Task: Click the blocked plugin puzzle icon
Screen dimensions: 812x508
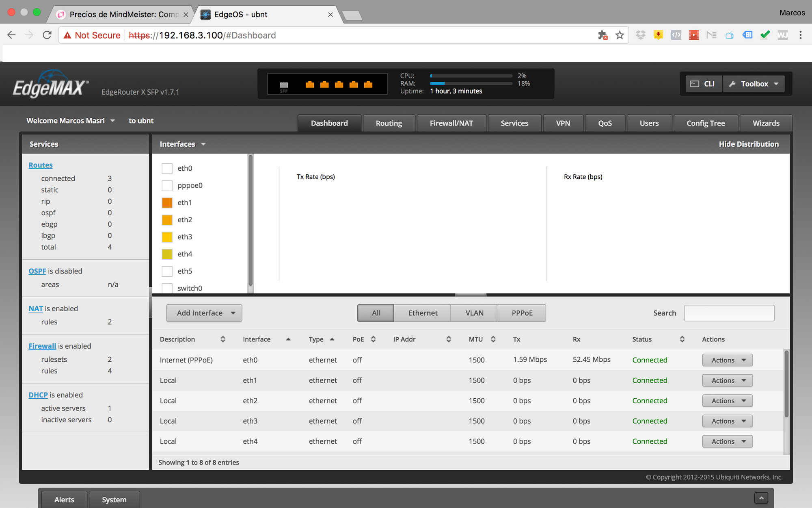Action: point(603,35)
